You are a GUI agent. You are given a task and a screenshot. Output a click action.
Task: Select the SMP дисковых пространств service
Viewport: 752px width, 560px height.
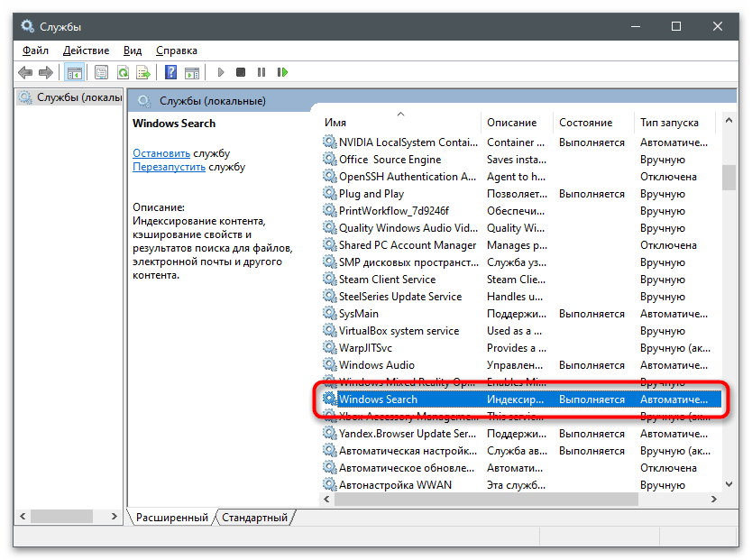(x=521, y=262)
